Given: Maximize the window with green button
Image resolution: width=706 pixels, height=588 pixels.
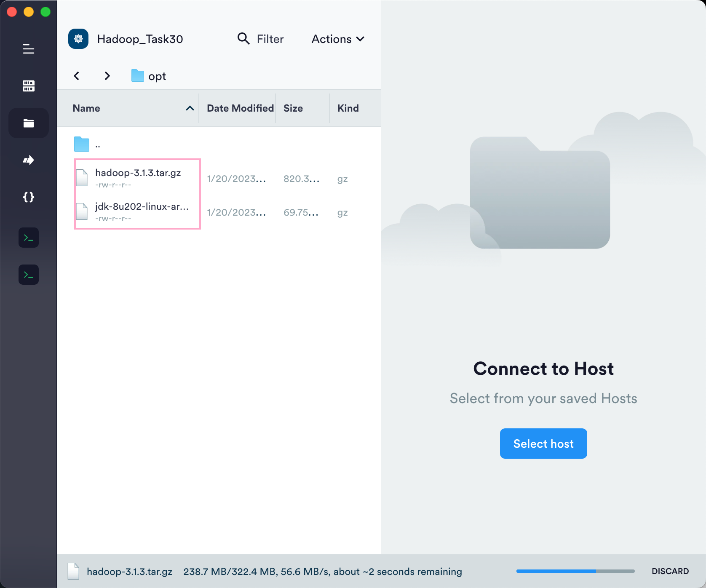Looking at the screenshot, I should (x=45, y=12).
